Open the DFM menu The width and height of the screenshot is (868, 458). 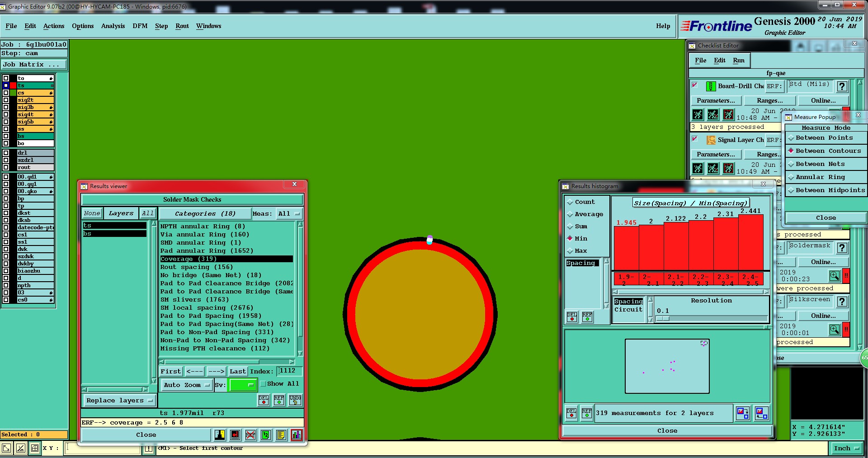140,26
